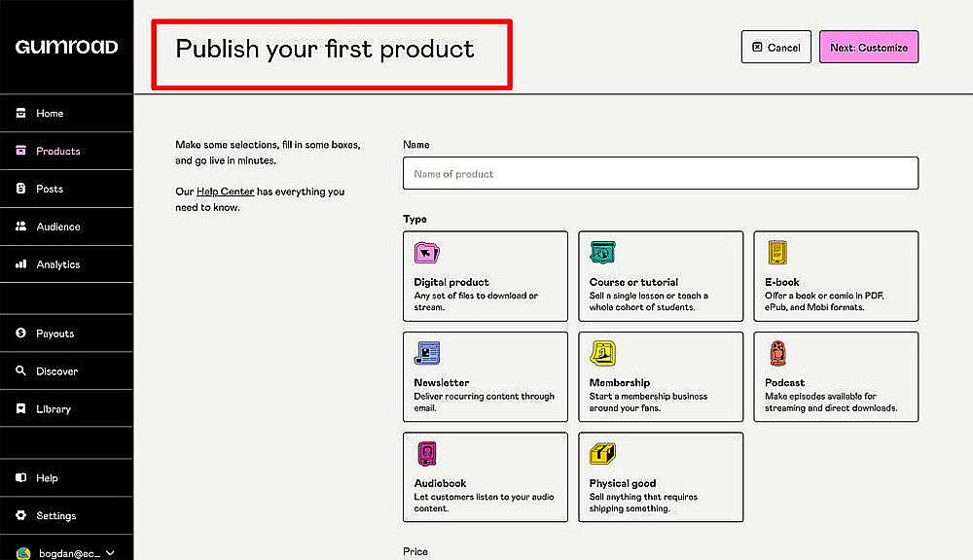This screenshot has width=973, height=560.
Task: Select the Course or tutorial icon
Action: (x=602, y=253)
